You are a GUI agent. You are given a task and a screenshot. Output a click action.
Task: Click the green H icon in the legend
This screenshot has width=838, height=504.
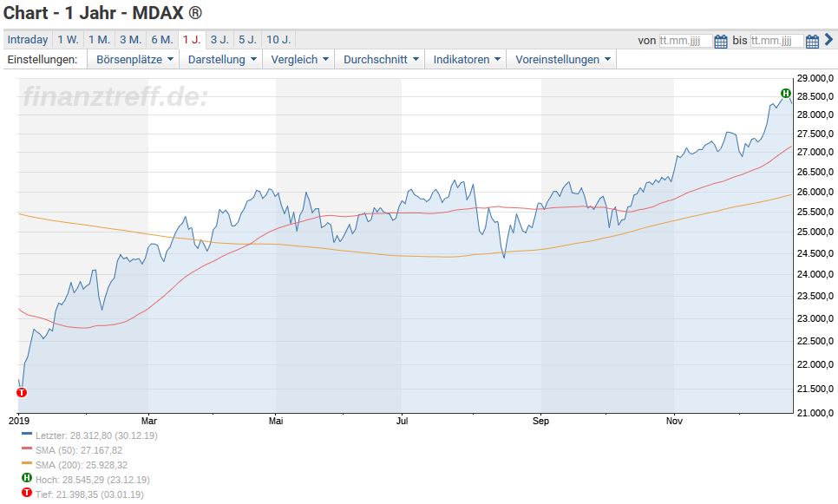pos(27,478)
